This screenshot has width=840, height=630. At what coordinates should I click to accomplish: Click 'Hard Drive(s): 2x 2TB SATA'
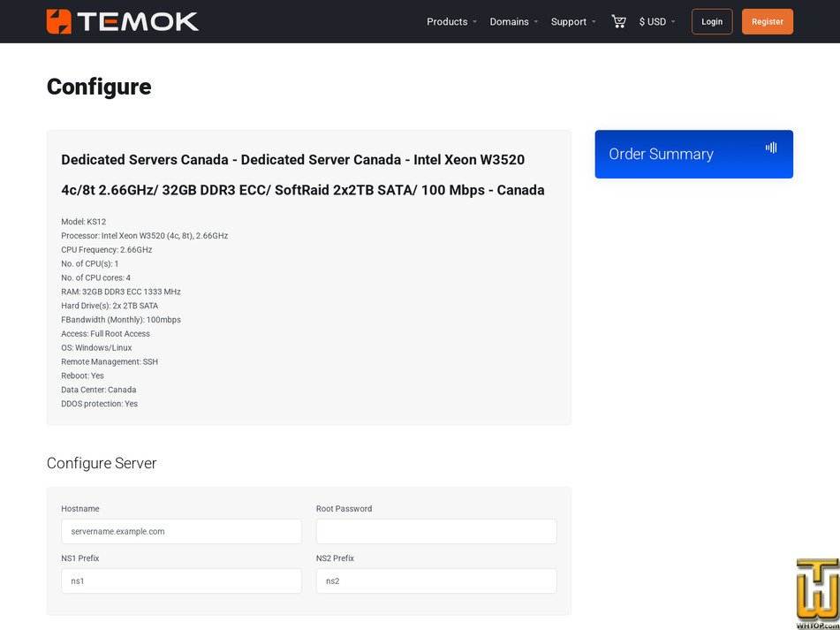pyautogui.click(x=110, y=306)
